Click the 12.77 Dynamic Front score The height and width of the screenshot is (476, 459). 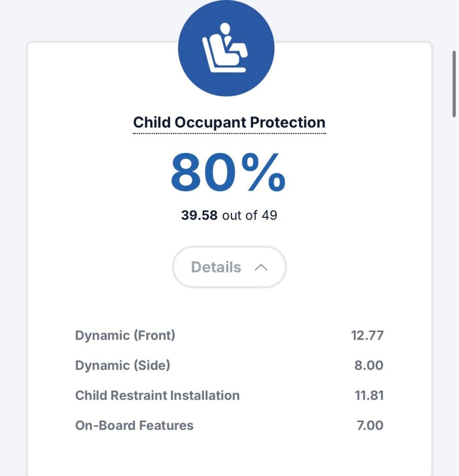point(367,335)
